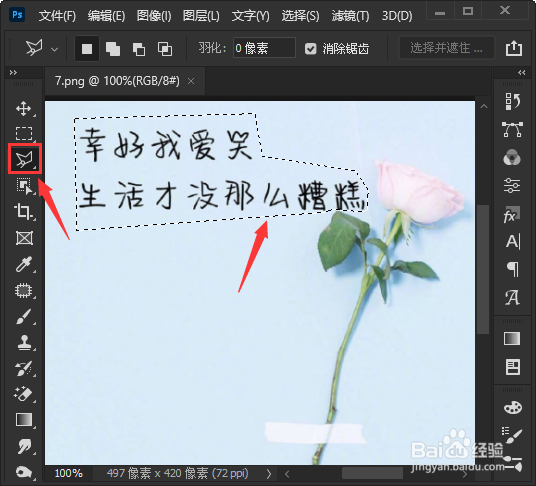Select the Clone Stamp tool
The height and width of the screenshot is (486, 536).
pos(24,342)
